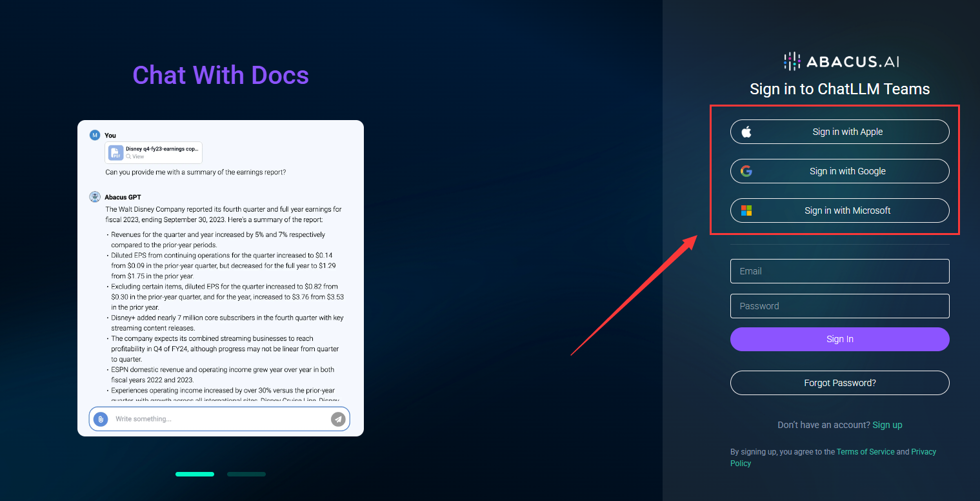Click the Abacus.AI logo
This screenshot has width=980, height=501.
pos(841,61)
